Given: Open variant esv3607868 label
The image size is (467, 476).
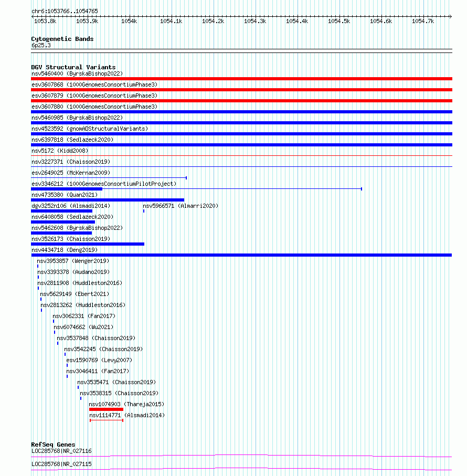Looking at the screenshot, I should 94,84.
